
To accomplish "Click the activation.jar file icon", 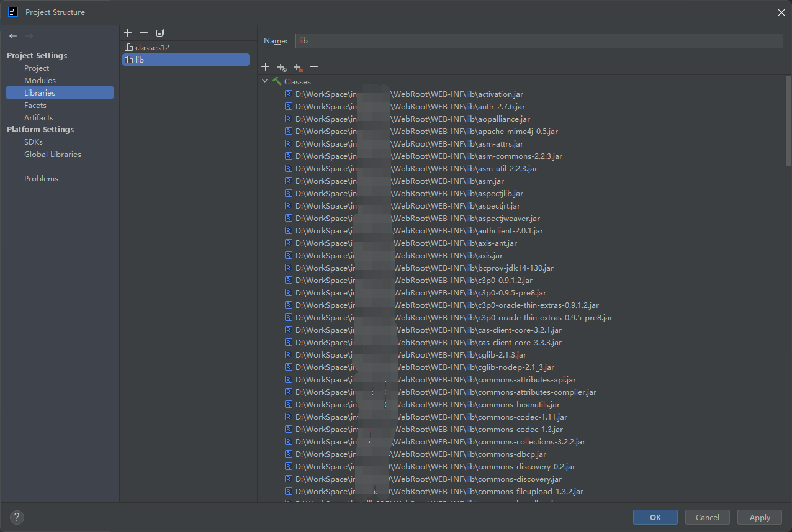I will pos(289,94).
